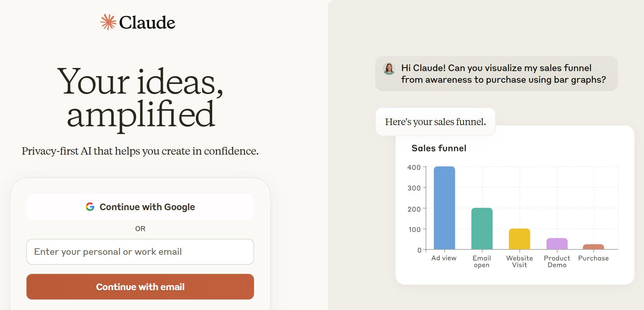The width and height of the screenshot is (644, 310).
Task: Click the OR divider label
Action: (x=140, y=229)
